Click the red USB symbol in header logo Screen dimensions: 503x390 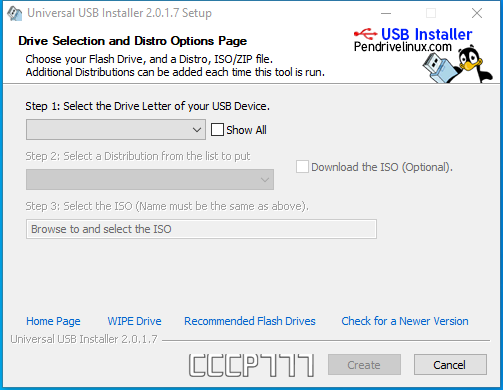pos(366,34)
